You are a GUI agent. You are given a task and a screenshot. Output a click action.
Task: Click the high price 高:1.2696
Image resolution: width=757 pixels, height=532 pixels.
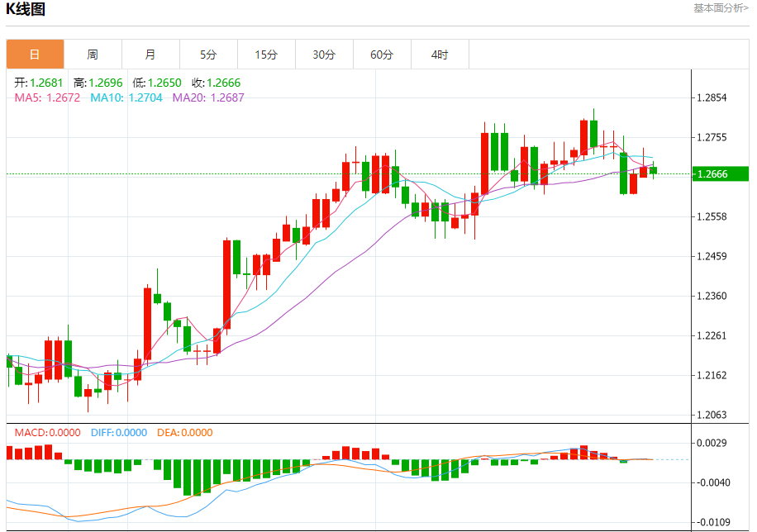(98, 83)
